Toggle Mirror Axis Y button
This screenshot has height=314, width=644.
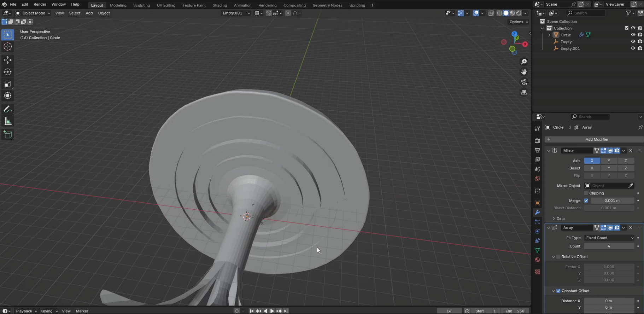tap(609, 161)
